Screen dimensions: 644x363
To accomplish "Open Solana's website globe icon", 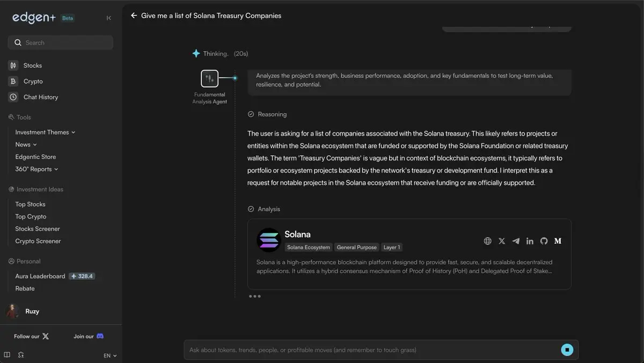I will click(x=488, y=241).
